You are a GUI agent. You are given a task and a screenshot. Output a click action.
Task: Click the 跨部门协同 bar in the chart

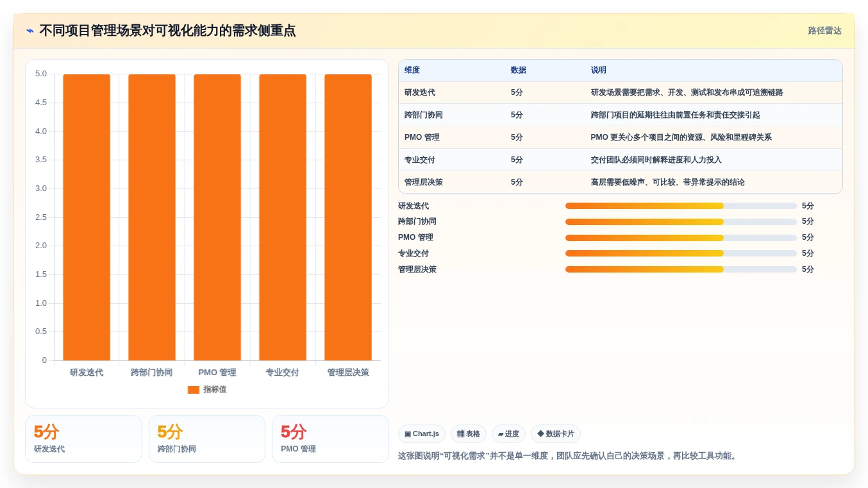click(x=152, y=217)
